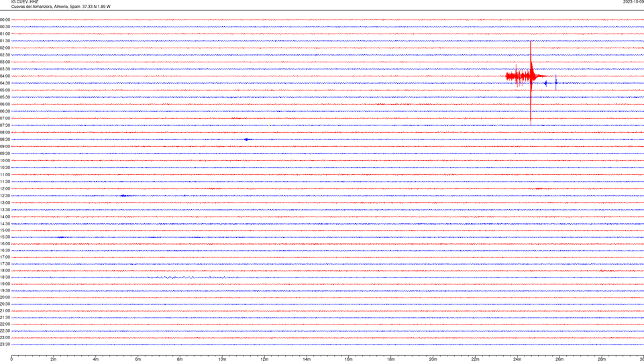Click the 05:00 time label
The height and width of the screenshot is (362, 644).
pyautogui.click(x=5, y=90)
